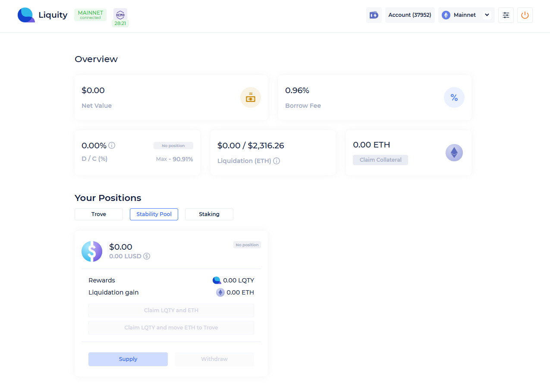Screen dimensions: 550x392
Task: Click the Liquity logo icon
Action: (26, 15)
